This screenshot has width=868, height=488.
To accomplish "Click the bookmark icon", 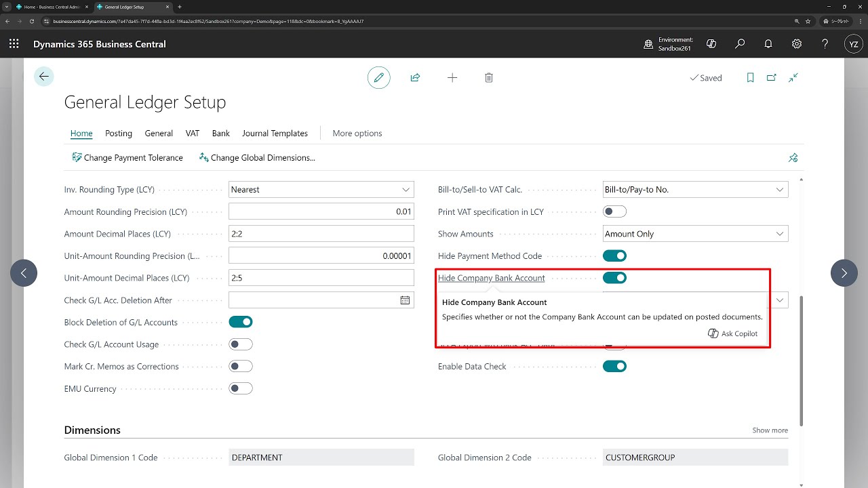I will tap(750, 78).
